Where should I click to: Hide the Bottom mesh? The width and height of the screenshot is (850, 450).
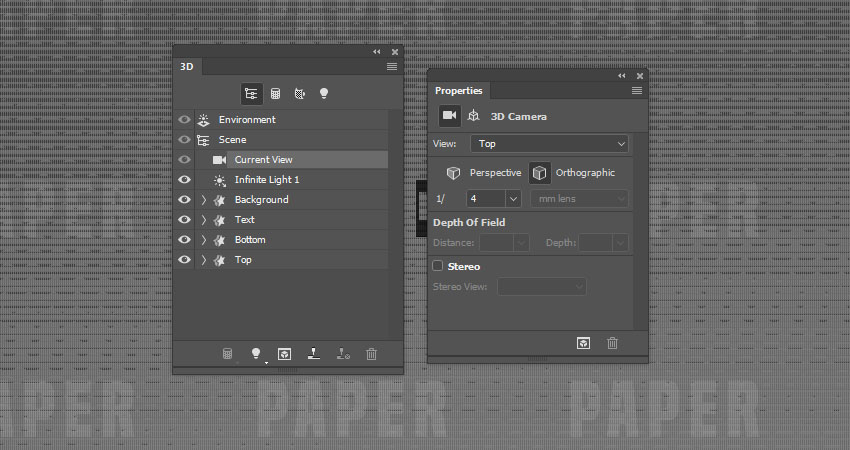pos(184,240)
